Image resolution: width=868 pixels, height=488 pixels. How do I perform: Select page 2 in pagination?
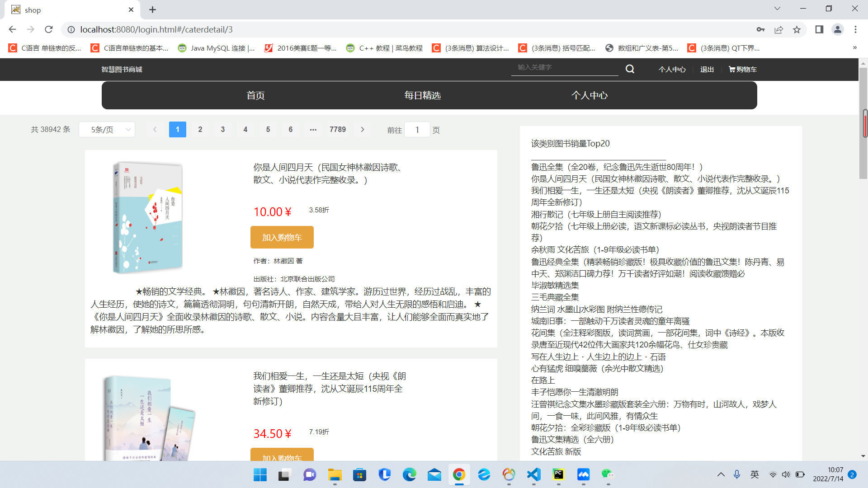200,130
